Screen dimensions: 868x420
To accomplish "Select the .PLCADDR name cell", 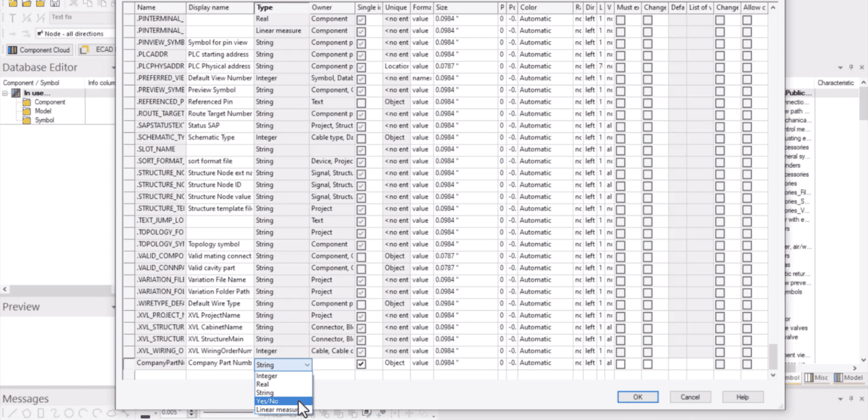I will [160, 55].
